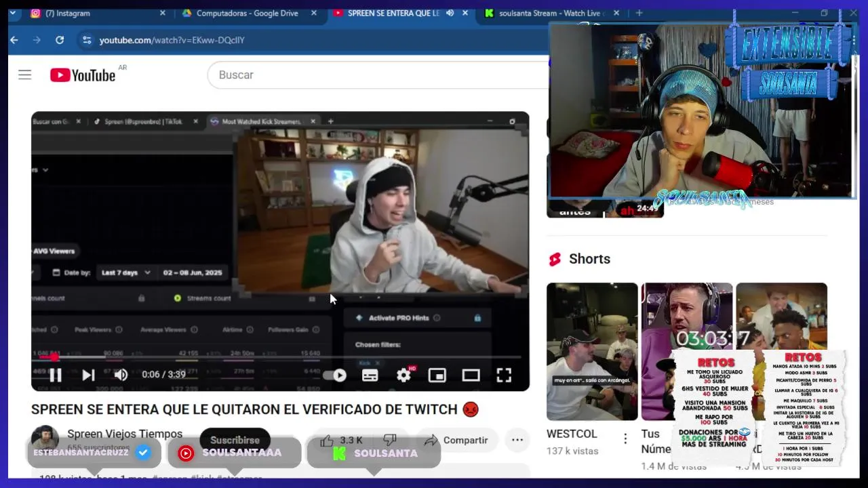Skip to the next video

coord(88,375)
